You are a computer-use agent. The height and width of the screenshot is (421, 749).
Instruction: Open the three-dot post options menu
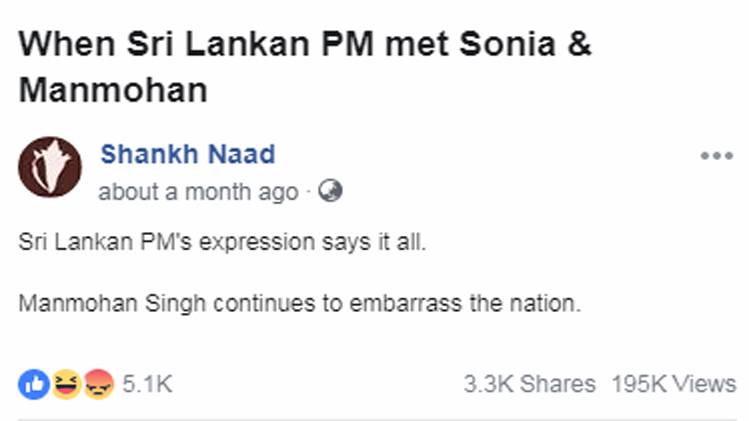tap(717, 156)
